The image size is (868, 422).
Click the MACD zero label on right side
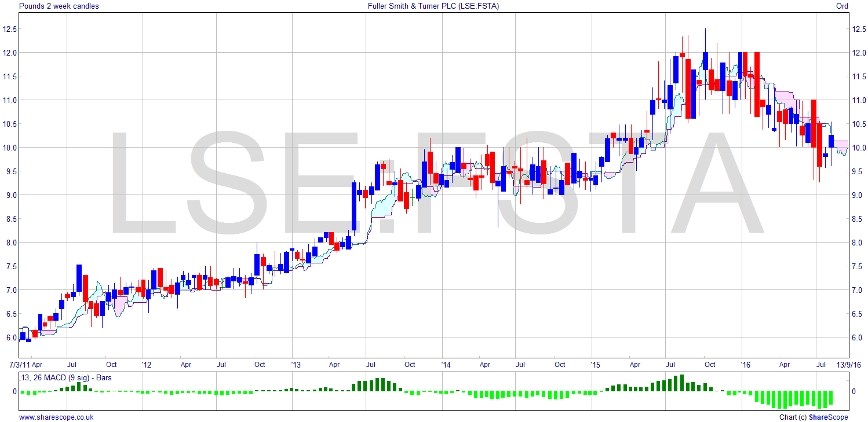click(853, 391)
